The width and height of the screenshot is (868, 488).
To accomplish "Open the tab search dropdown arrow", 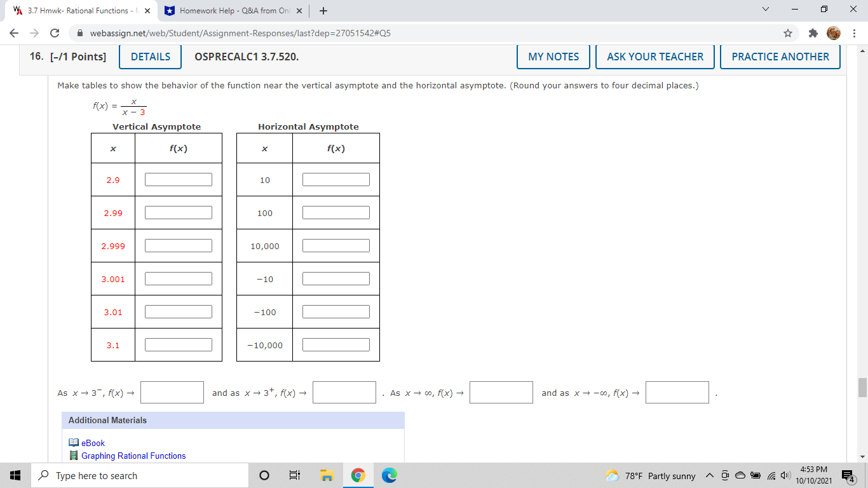I will tap(765, 9).
